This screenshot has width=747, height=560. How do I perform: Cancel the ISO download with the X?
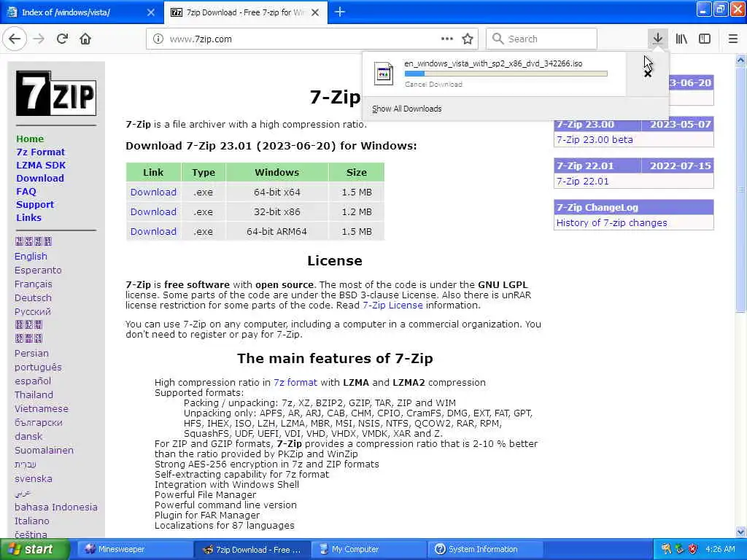(x=648, y=74)
